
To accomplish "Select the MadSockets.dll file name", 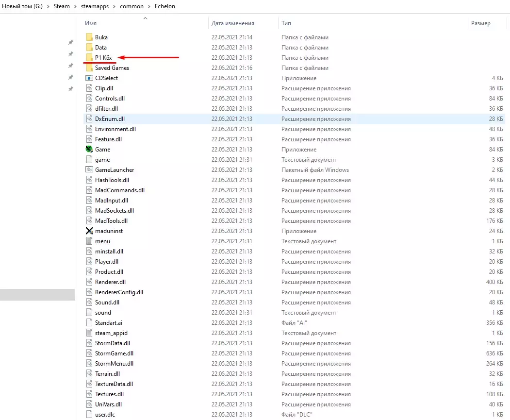I will click(x=115, y=211).
